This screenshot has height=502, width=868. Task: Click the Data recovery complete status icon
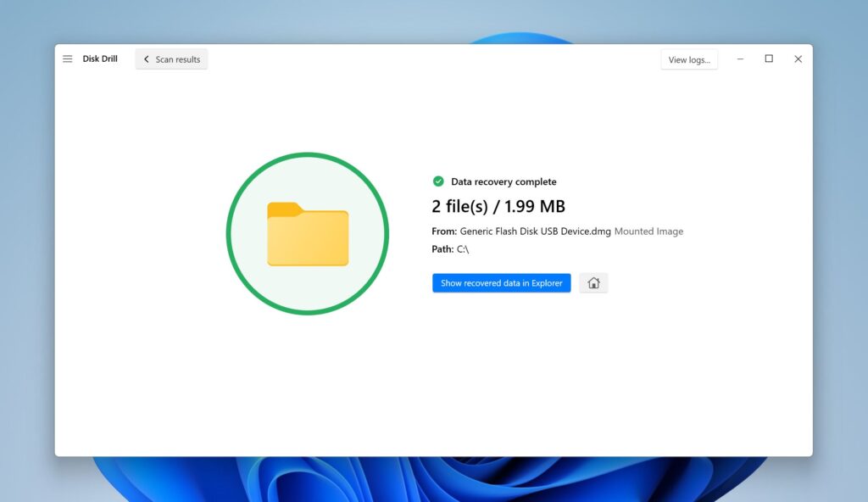point(437,181)
